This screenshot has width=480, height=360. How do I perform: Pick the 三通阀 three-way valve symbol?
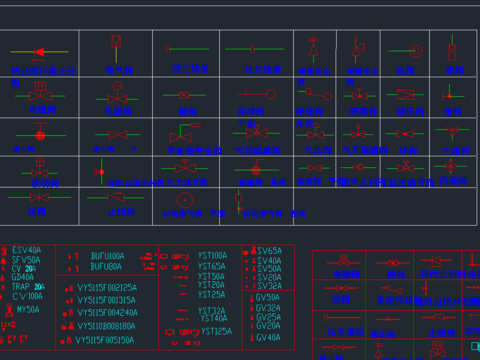452,132
